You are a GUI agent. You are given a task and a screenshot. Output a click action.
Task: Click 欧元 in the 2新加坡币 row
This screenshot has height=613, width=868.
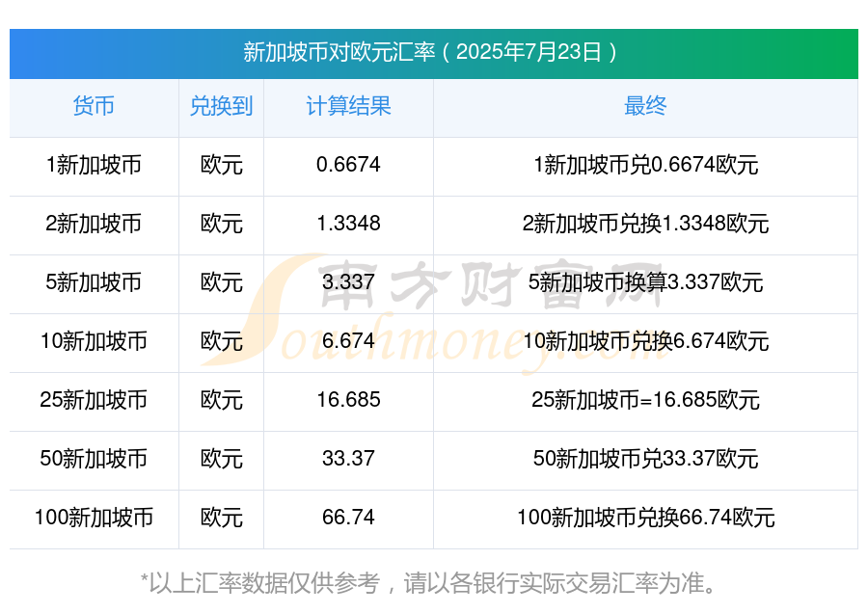point(221,224)
